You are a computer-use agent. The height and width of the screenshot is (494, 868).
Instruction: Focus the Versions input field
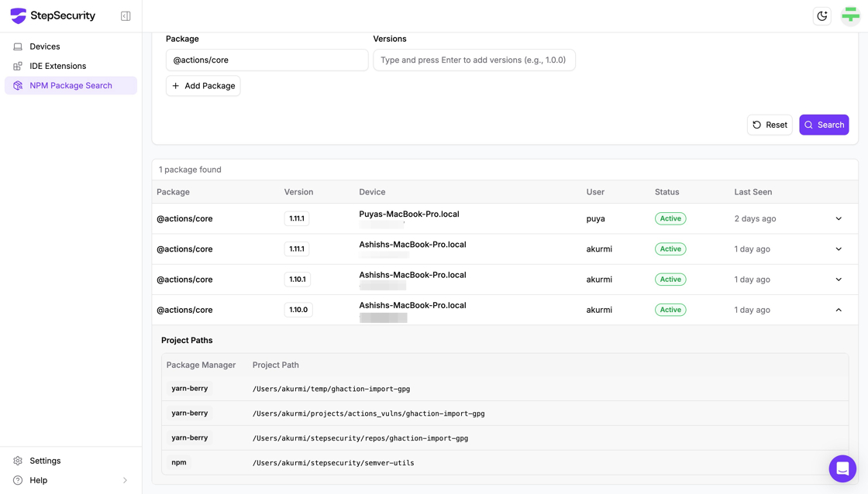pos(474,60)
